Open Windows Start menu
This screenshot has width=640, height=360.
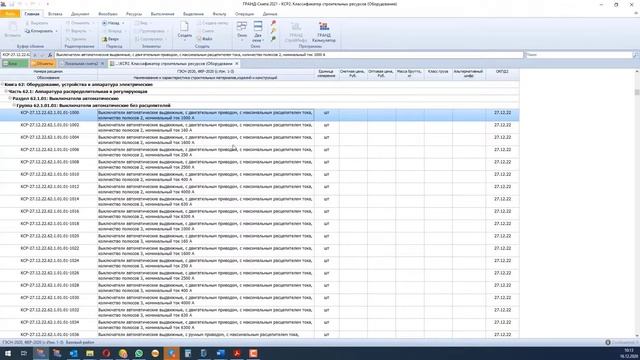(x=8, y=353)
